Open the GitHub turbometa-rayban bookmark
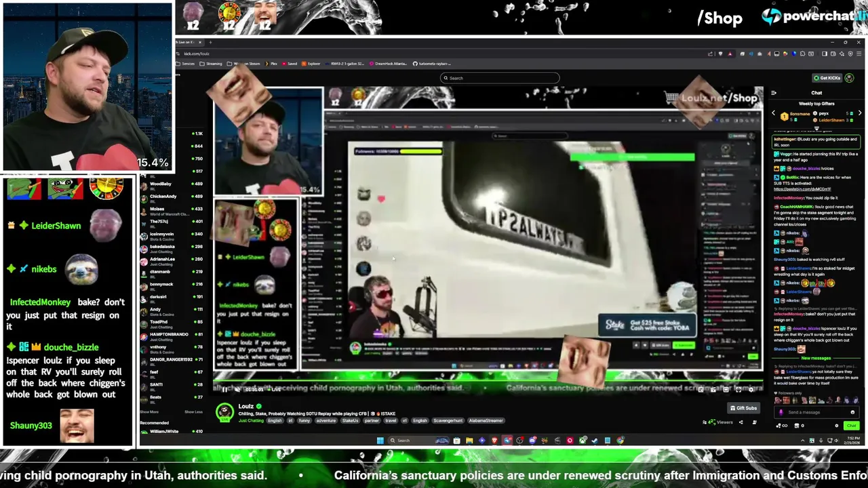This screenshot has width=868, height=488. pyautogui.click(x=432, y=64)
